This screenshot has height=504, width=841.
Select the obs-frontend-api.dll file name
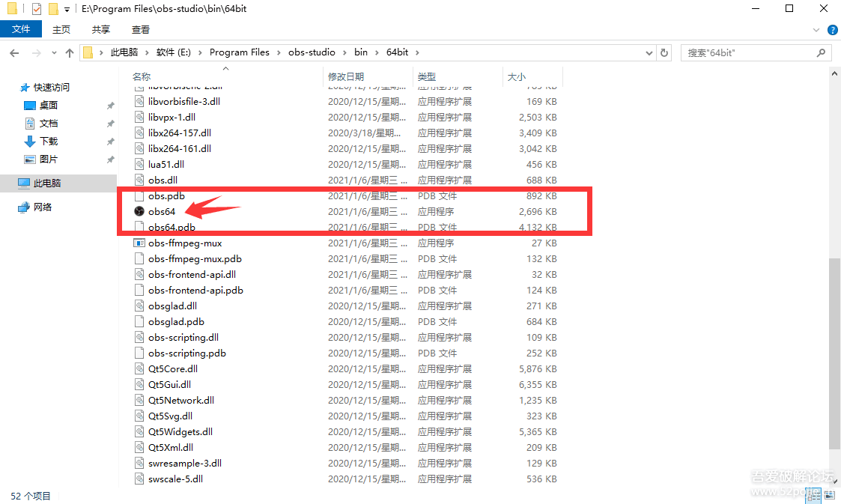point(192,275)
